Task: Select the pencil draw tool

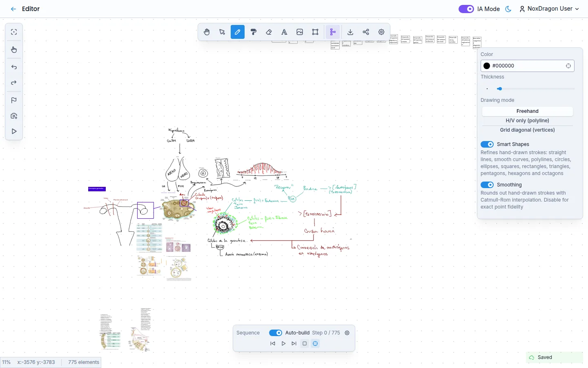Action: pyautogui.click(x=238, y=32)
